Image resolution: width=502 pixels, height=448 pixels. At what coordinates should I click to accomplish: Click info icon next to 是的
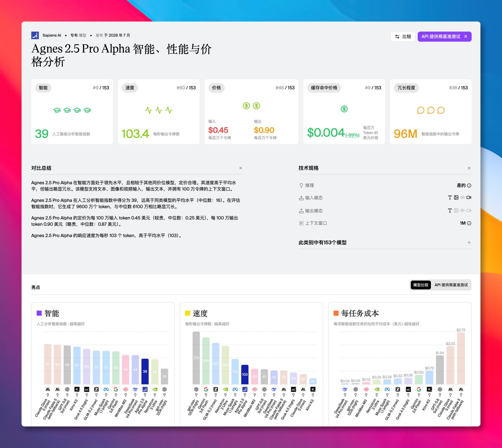(x=469, y=186)
